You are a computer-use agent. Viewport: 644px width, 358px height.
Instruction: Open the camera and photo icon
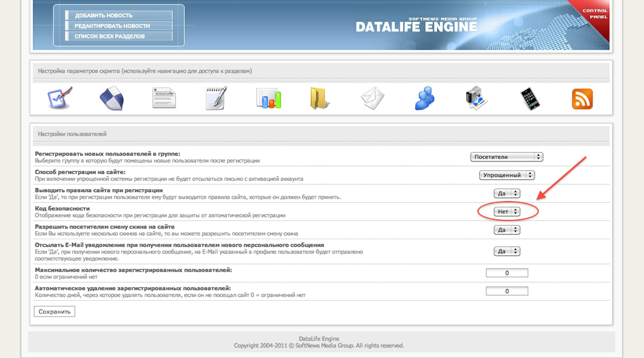477,99
